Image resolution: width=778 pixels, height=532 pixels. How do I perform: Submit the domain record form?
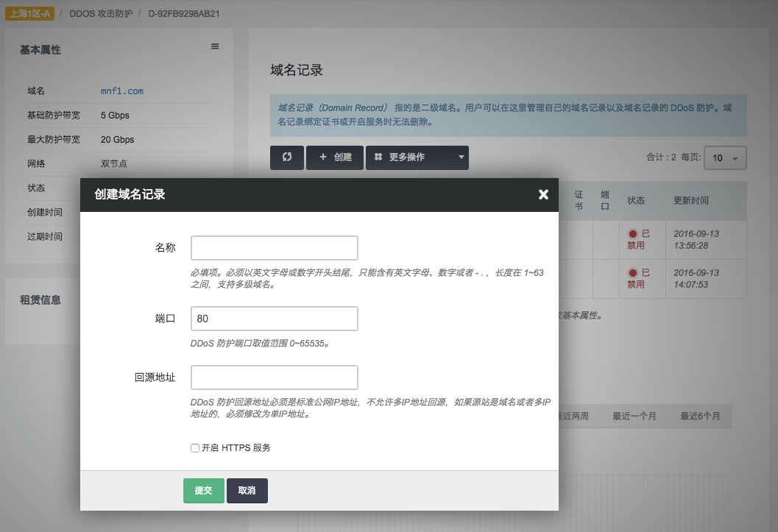[x=203, y=491]
